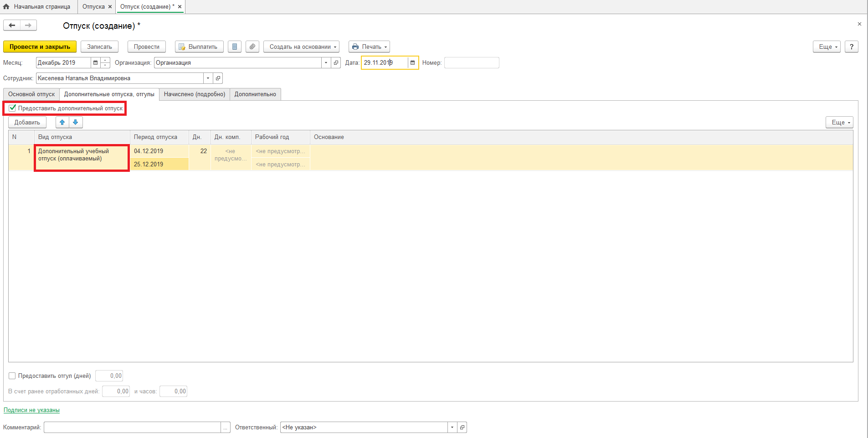Open the Организация record link icon

click(336, 63)
